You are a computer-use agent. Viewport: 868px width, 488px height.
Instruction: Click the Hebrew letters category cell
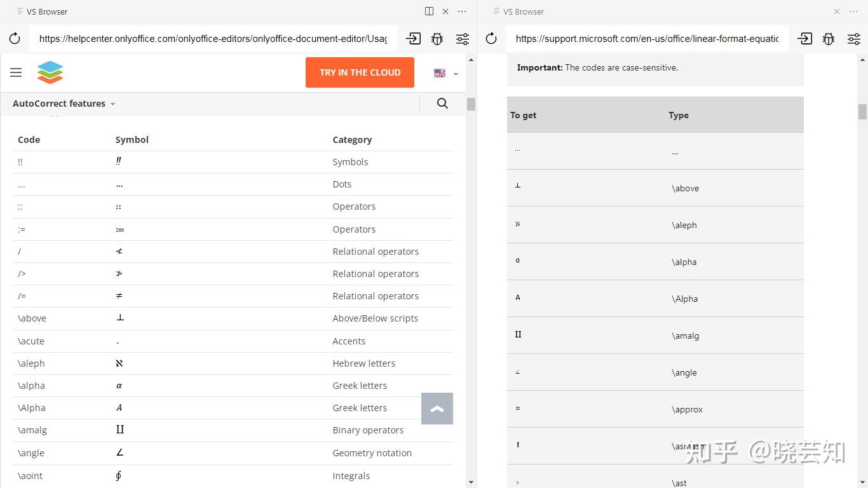(x=364, y=363)
